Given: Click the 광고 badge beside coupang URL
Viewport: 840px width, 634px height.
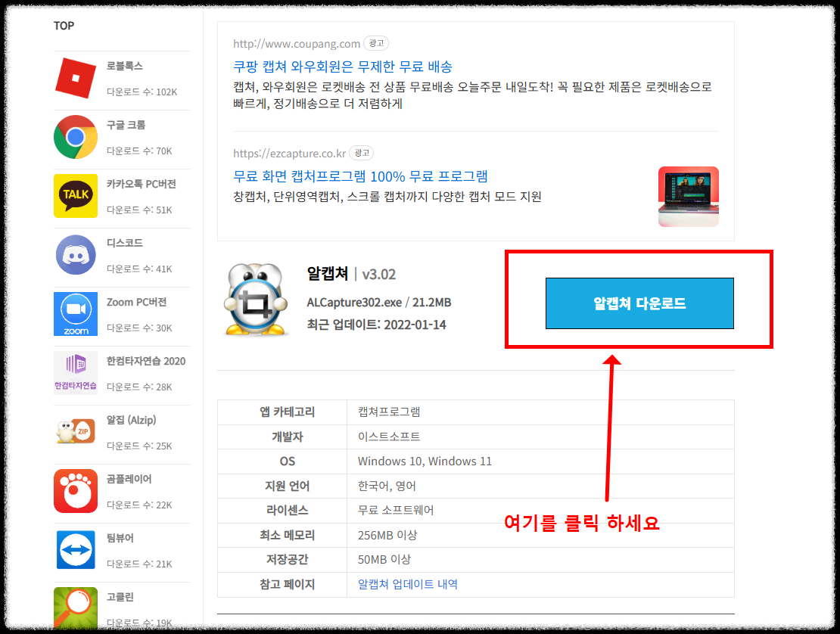Looking at the screenshot, I should (376, 43).
